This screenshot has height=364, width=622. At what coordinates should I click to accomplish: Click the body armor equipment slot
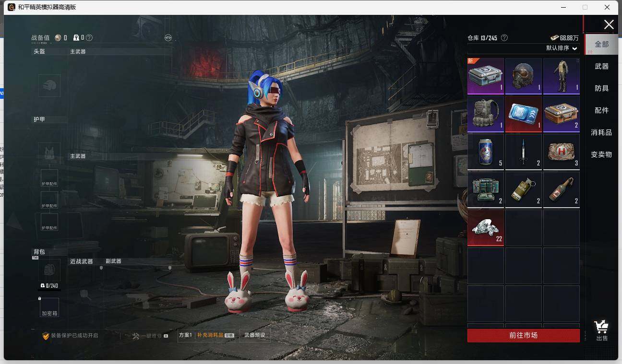pos(49,153)
